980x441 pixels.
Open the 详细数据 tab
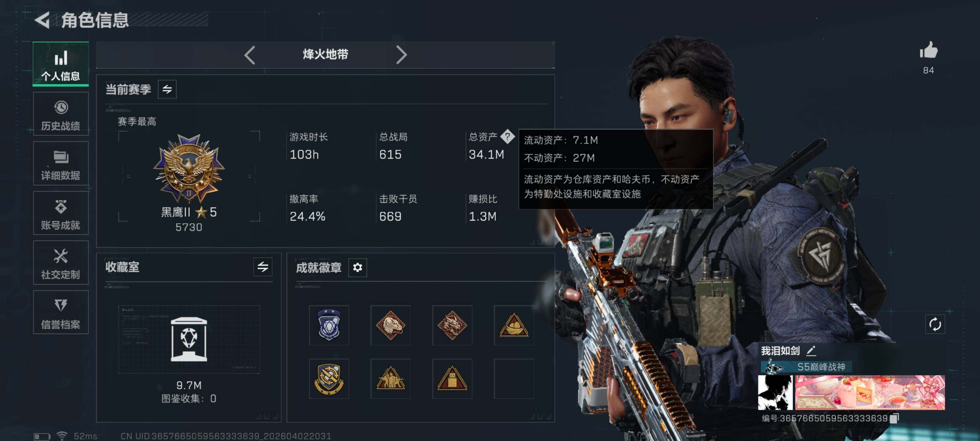pyautogui.click(x=61, y=163)
